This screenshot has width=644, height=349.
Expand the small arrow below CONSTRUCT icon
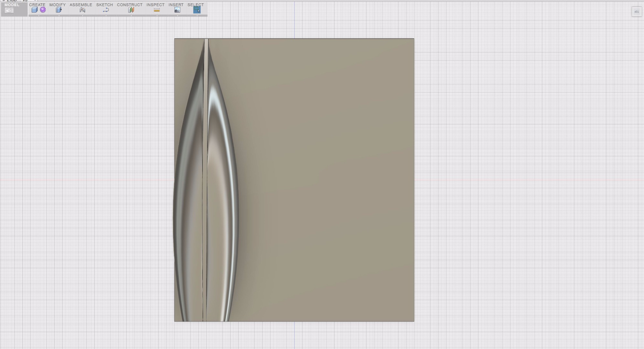131,16
